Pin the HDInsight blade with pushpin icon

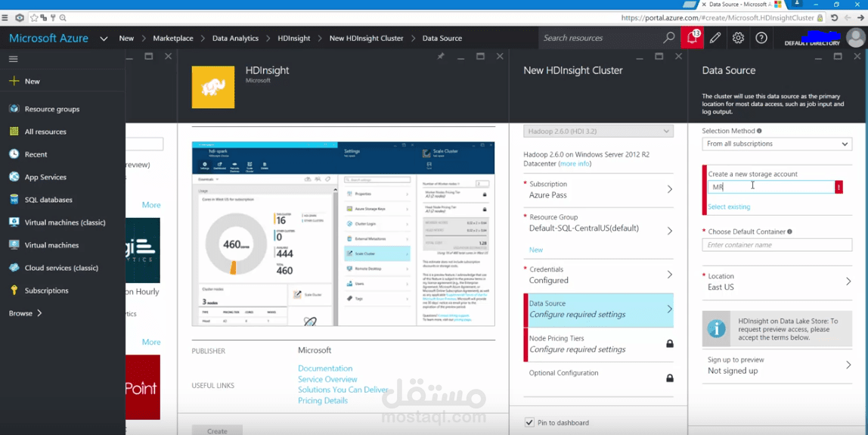click(441, 56)
